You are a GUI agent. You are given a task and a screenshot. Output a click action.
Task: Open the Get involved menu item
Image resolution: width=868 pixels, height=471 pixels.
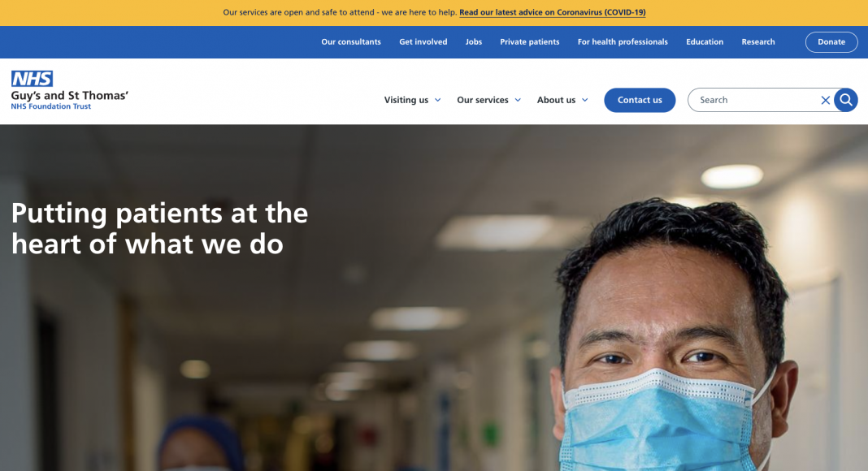pos(423,42)
